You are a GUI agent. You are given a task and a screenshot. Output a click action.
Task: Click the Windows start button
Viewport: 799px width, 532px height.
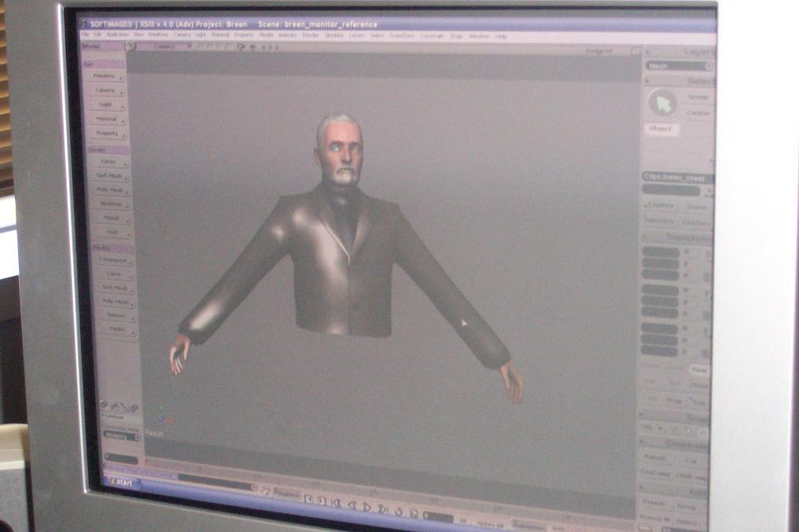[x=123, y=482]
